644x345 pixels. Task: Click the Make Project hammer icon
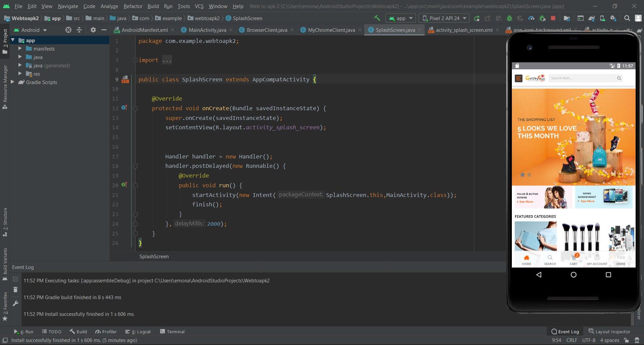[378, 18]
